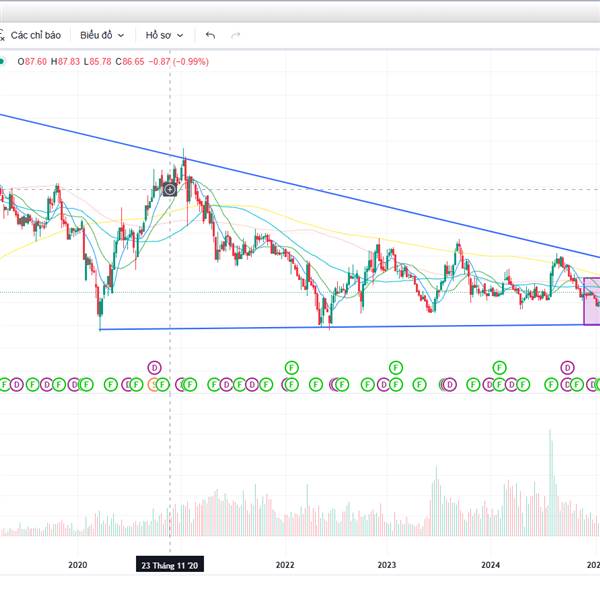Click the 23 Tháng 11 '20 date label
Viewport: 600px width, 600px height.
pos(170,565)
